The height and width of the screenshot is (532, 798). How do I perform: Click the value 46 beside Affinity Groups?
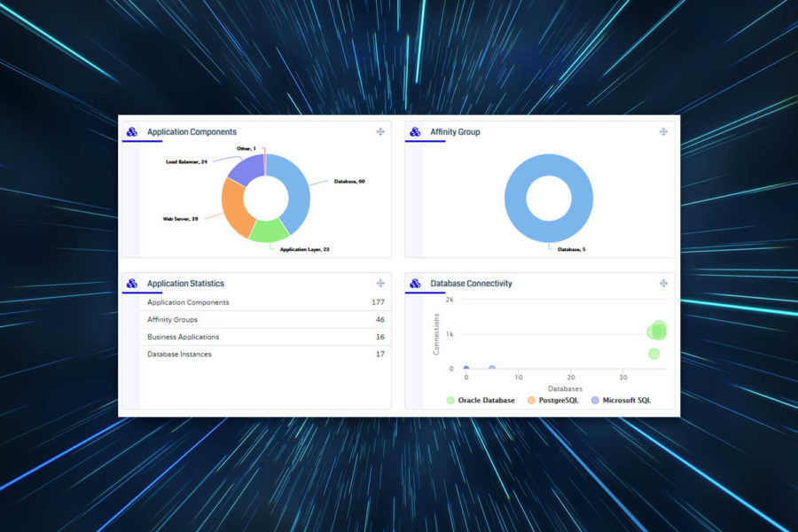(x=380, y=320)
